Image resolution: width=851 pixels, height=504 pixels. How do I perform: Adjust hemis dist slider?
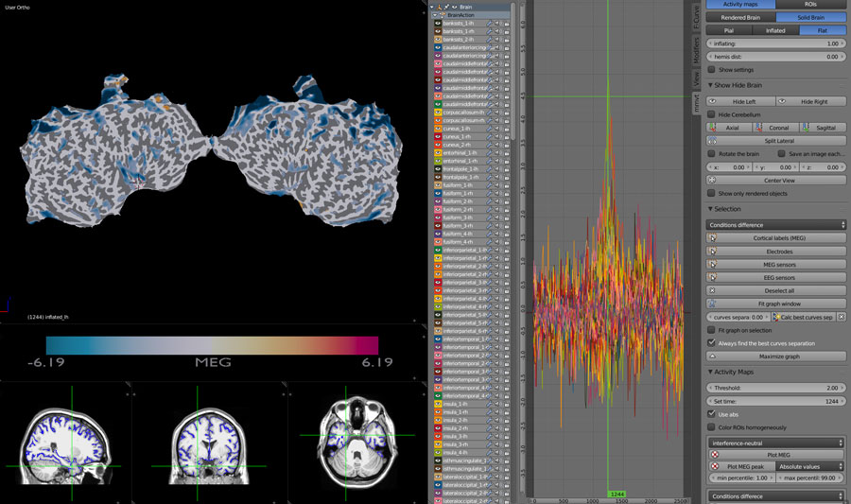[776, 57]
